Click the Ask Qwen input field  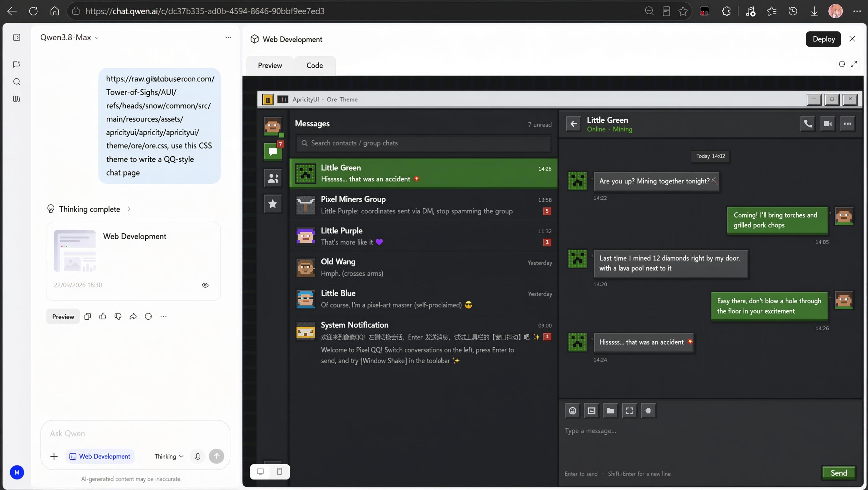pos(135,434)
